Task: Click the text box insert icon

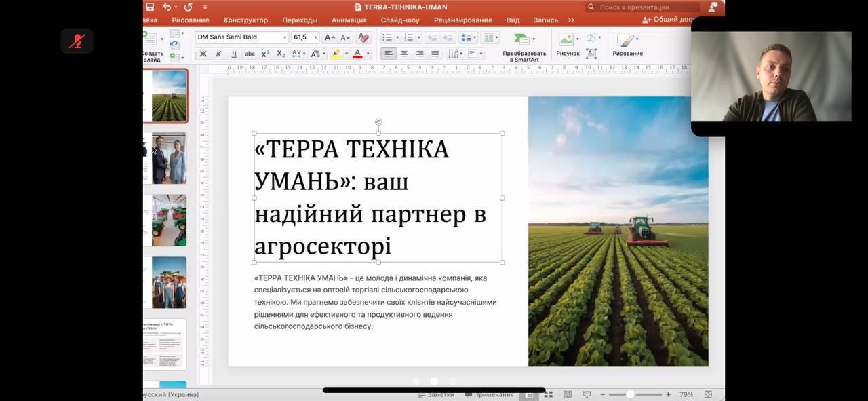Action: [x=591, y=54]
